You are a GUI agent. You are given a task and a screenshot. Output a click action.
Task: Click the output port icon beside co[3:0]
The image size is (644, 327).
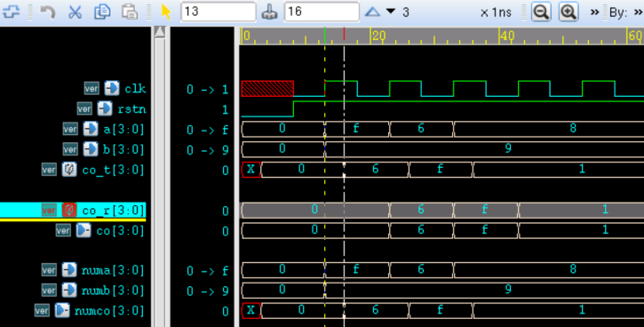click(83, 230)
